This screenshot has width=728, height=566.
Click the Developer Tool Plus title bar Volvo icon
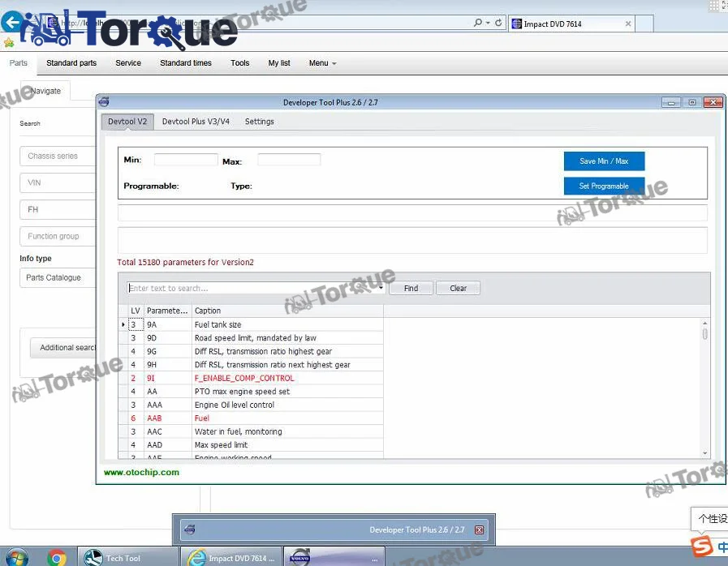104,101
